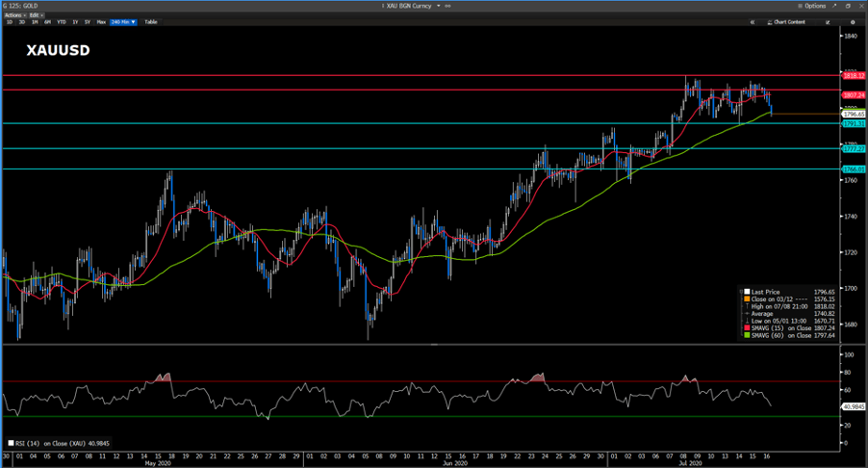Select the YTD time range
The image size is (868, 468).
(62, 22)
